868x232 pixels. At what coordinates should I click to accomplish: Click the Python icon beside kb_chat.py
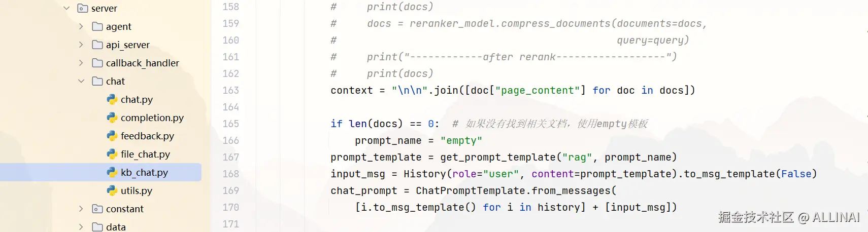(x=112, y=172)
